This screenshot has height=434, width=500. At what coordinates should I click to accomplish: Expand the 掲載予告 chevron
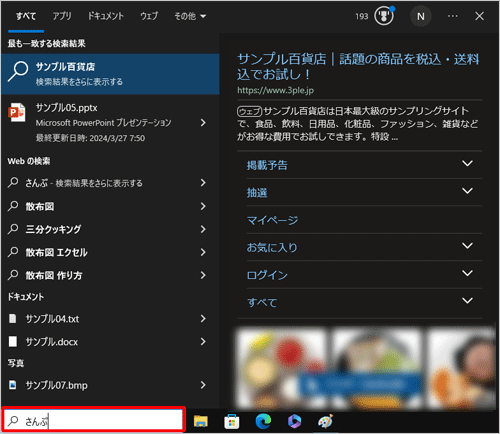[468, 163]
